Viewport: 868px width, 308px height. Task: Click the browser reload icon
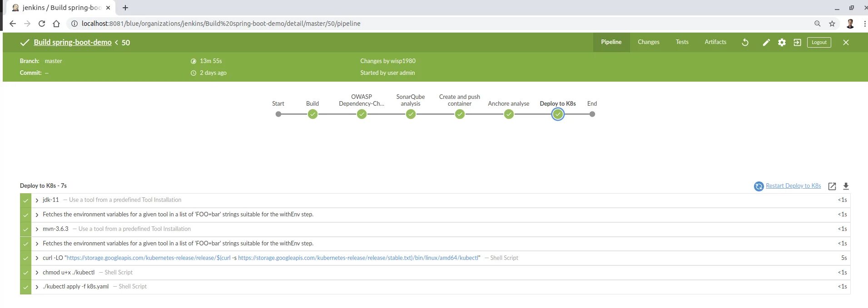pos(42,24)
